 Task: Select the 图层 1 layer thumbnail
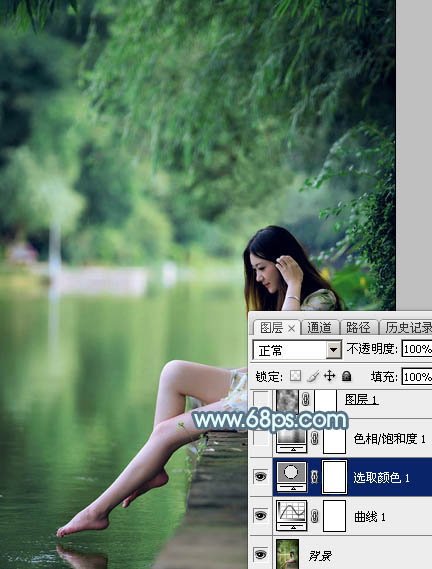[x=288, y=401]
